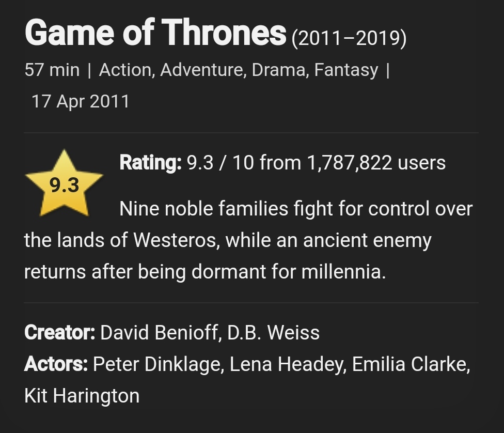Click the 17 Apr 2011 release date

click(81, 101)
